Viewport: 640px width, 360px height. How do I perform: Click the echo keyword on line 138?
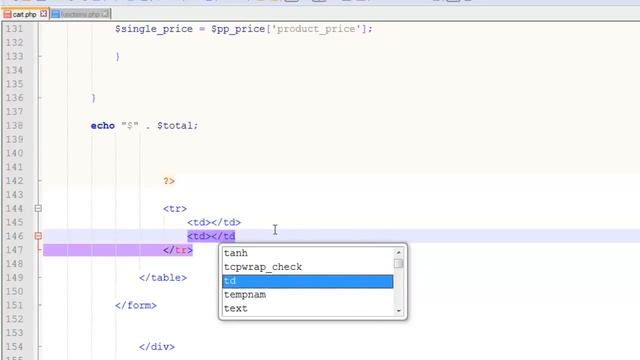(102, 126)
